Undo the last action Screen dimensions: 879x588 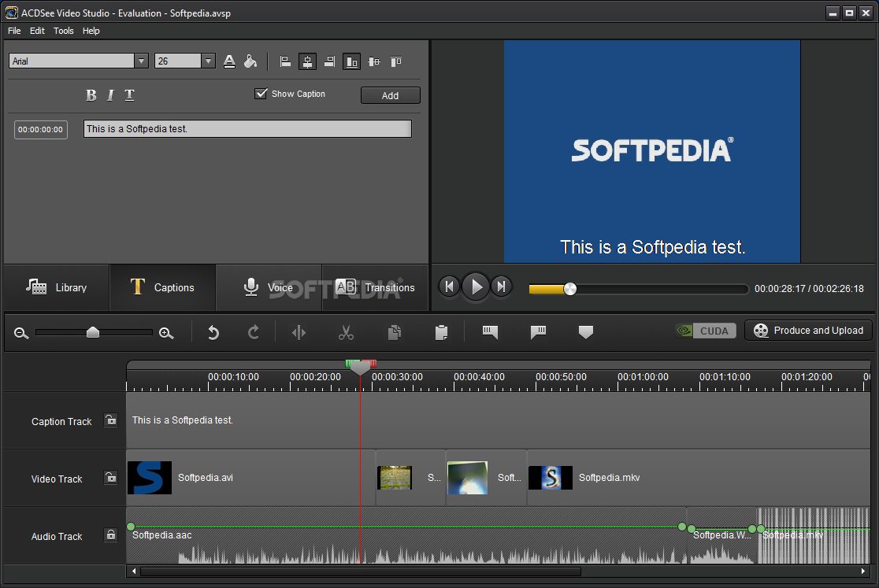(213, 333)
